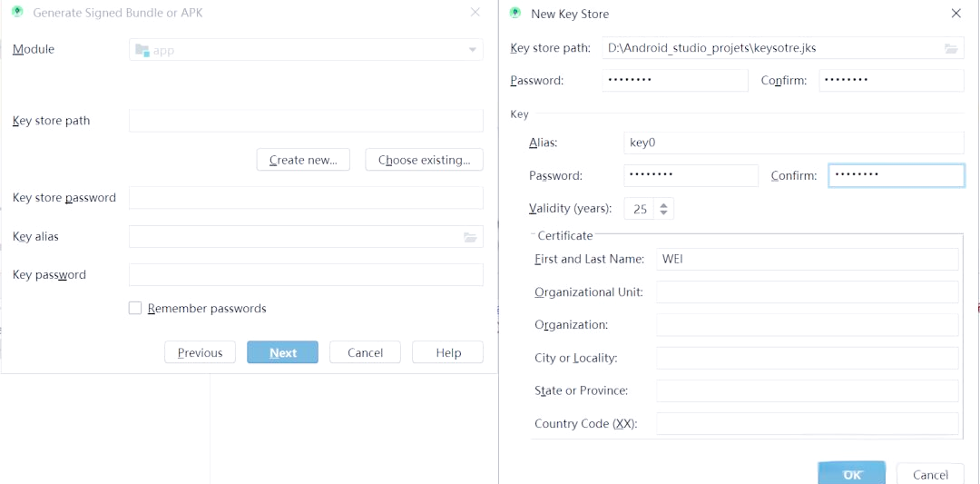Increase Validity years with up arrow
This screenshot has height=484, width=980.
point(663,203)
